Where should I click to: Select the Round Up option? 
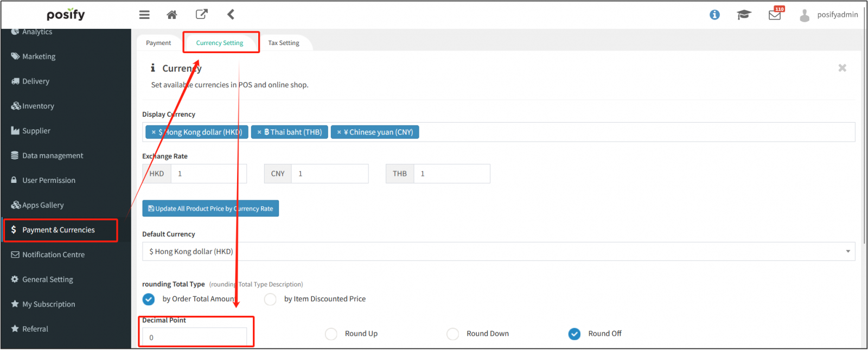tap(331, 334)
